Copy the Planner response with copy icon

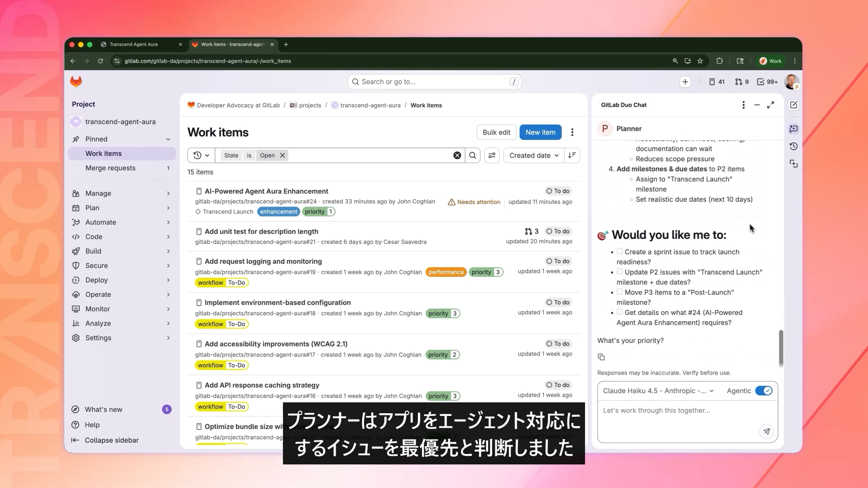[x=601, y=357]
